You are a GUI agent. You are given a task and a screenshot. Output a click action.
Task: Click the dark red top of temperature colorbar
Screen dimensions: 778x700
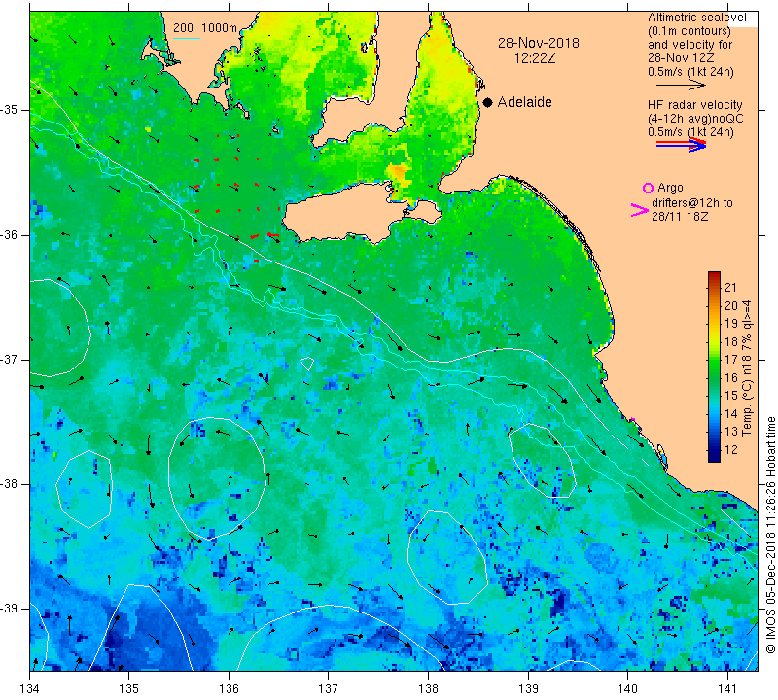tap(714, 275)
